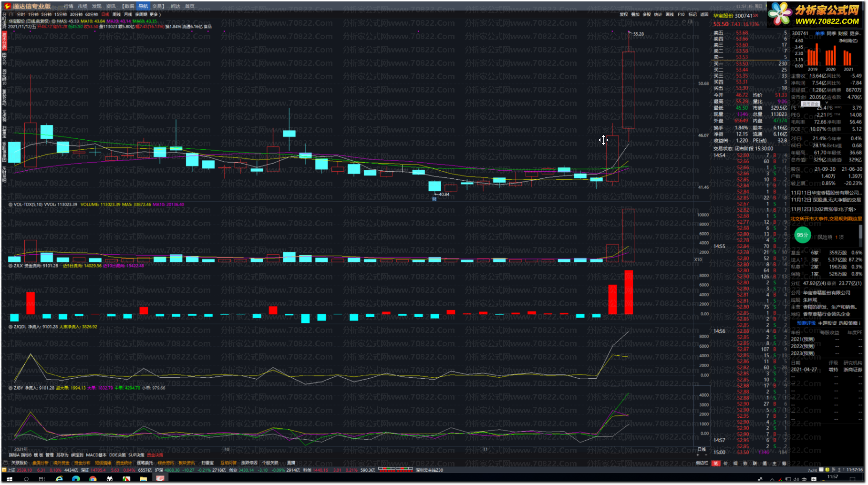This screenshot has width=868, height=485.
Task: Click the market breadth red-green bar indicator
Action: 395,470
